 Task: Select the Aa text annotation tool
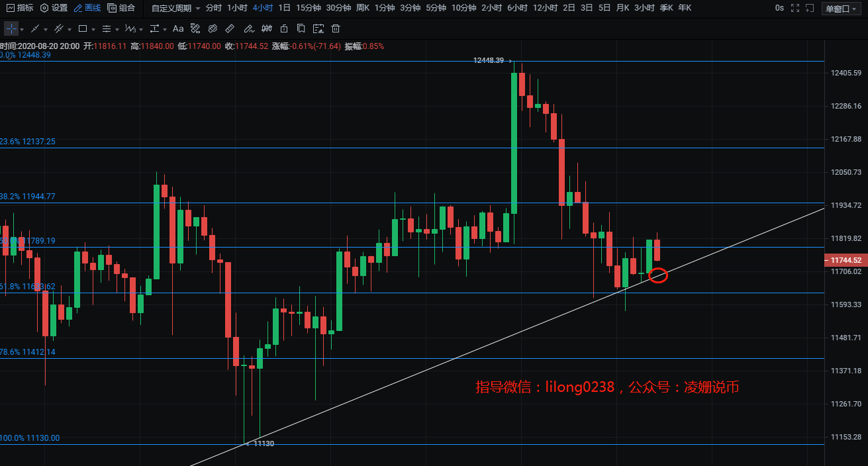(x=178, y=29)
